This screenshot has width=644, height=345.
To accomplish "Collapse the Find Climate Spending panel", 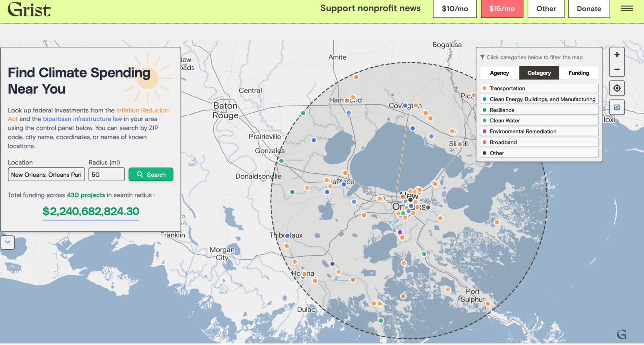I will 8,242.
